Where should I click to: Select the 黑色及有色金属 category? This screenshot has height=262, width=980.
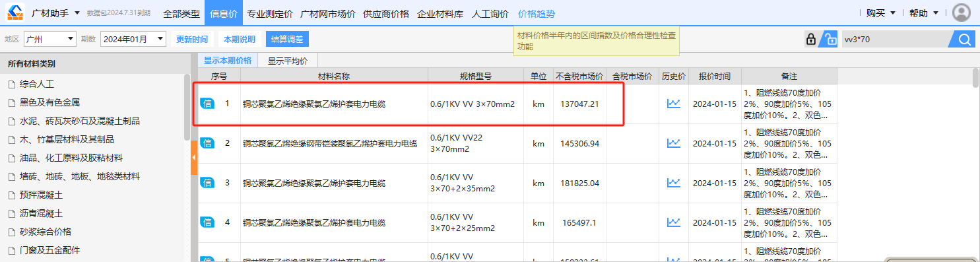click(x=50, y=102)
